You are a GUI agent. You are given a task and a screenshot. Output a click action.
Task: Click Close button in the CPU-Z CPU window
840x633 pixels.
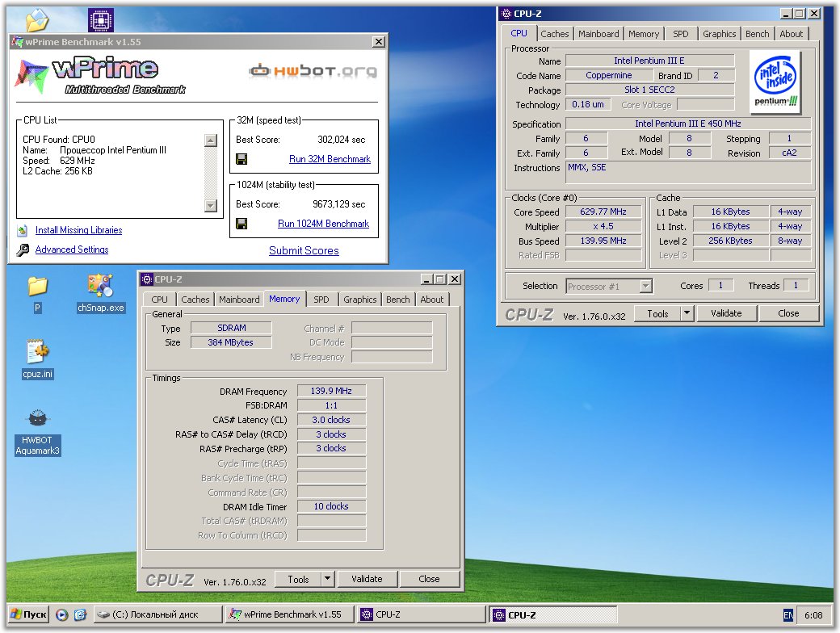[788, 313]
